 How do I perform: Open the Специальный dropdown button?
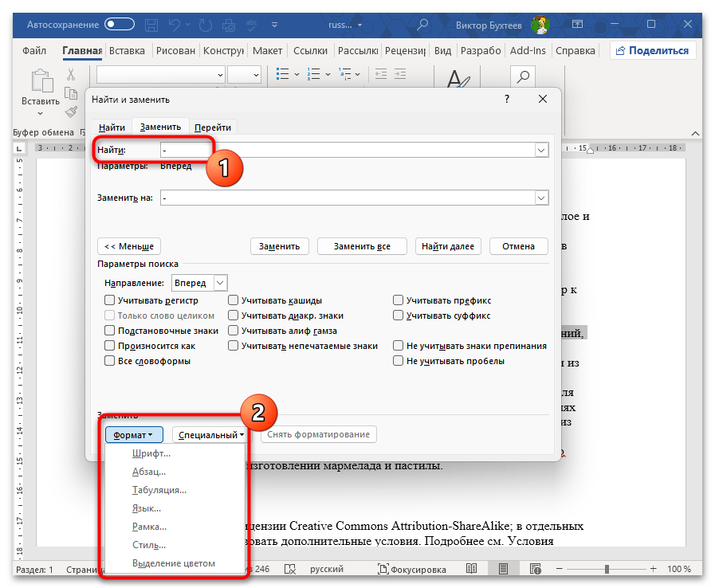211,435
